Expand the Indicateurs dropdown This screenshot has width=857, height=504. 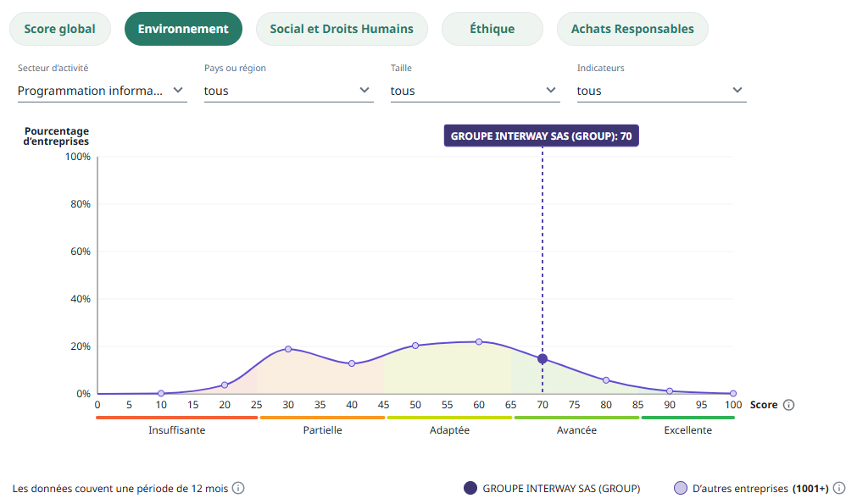click(x=661, y=91)
